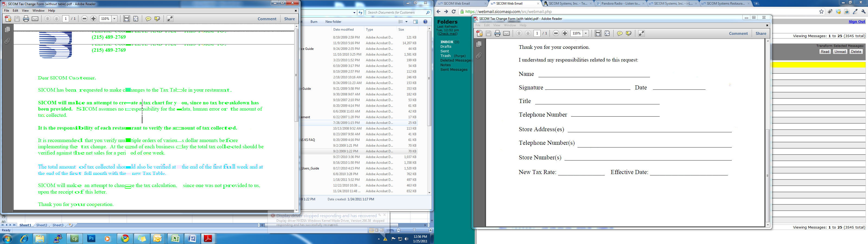The image size is (868, 244).
Task: Open Comment pane in left Adobe Reader
Action: pyautogui.click(x=267, y=19)
